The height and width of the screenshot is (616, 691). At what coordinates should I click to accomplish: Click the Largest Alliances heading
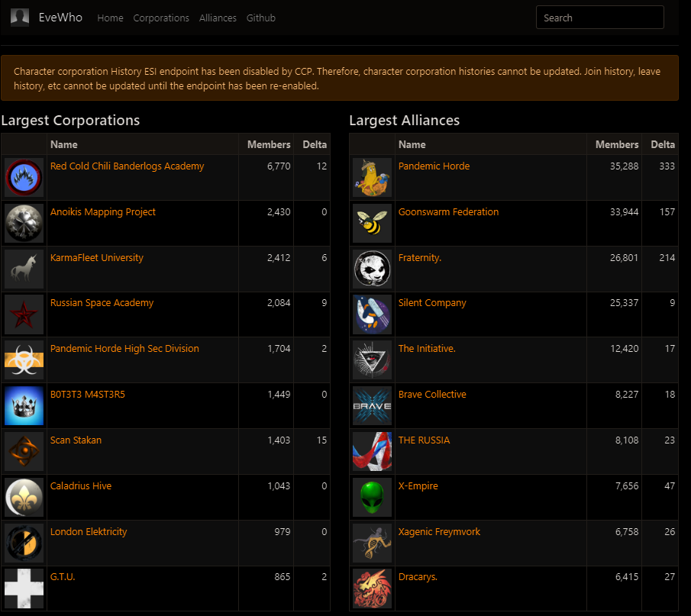point(404,121)
